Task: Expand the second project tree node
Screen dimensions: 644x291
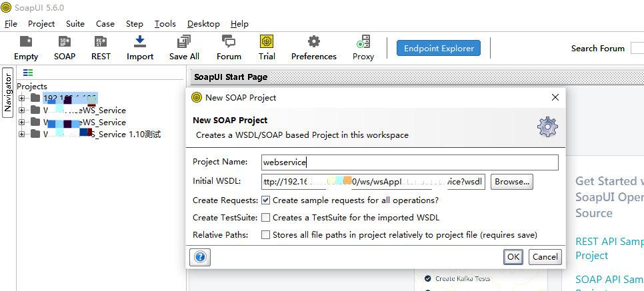Action: [22, 111]
